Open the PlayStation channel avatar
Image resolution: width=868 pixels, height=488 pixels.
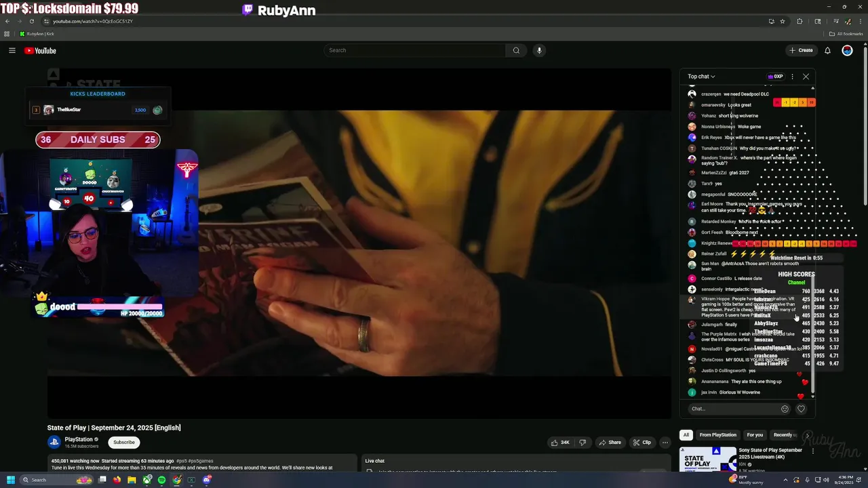point(54,442)
